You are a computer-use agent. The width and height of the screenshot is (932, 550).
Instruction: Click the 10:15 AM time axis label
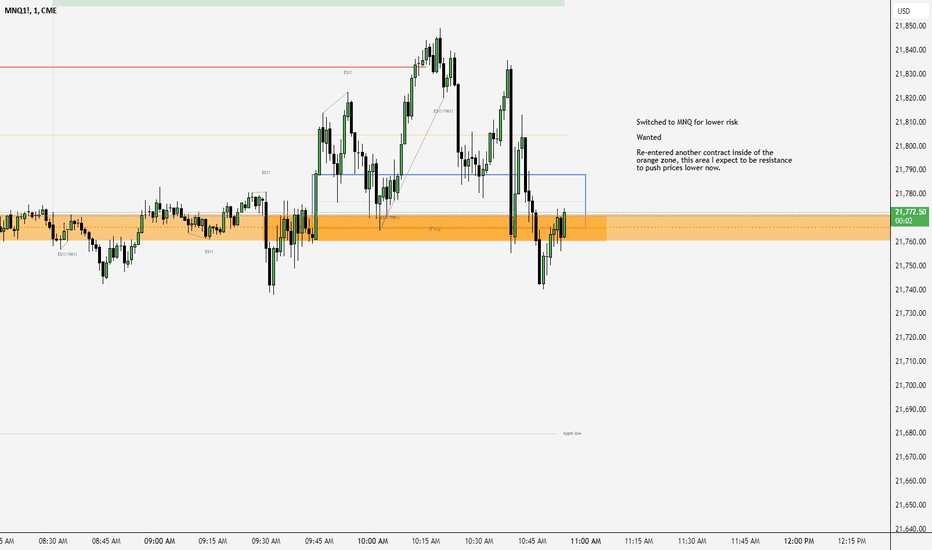[426, 542]
